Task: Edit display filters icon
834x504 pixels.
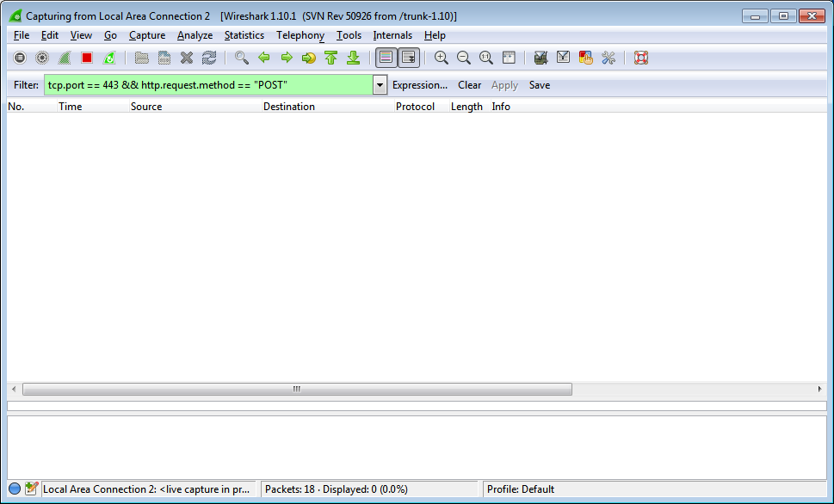Action: (x=563, y=58)
